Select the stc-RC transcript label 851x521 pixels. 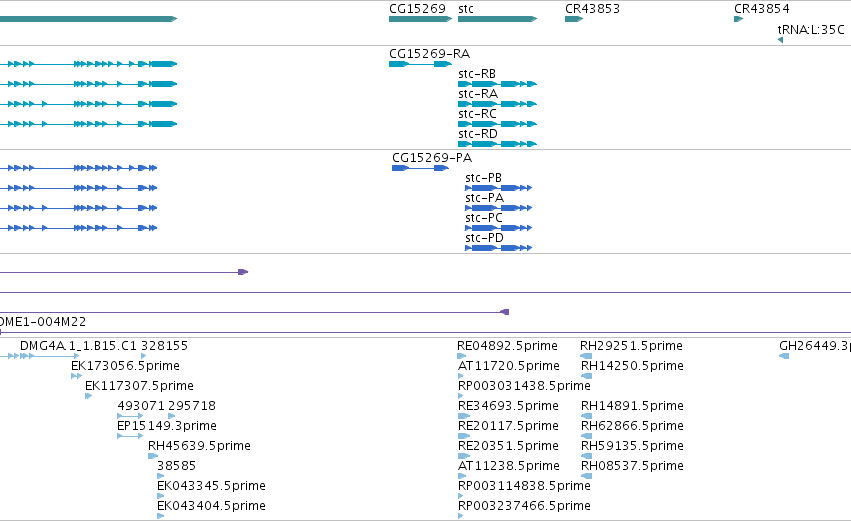pos(477,114)
